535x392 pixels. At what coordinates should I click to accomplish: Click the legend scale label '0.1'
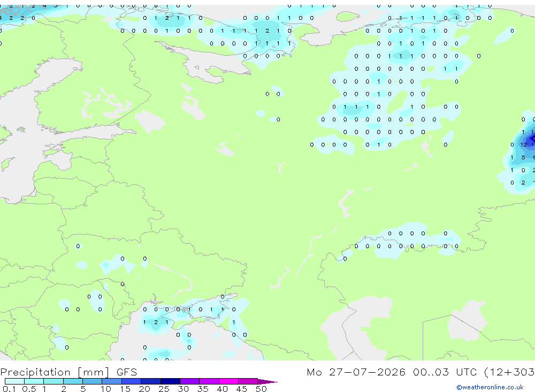tap(9, 389)
